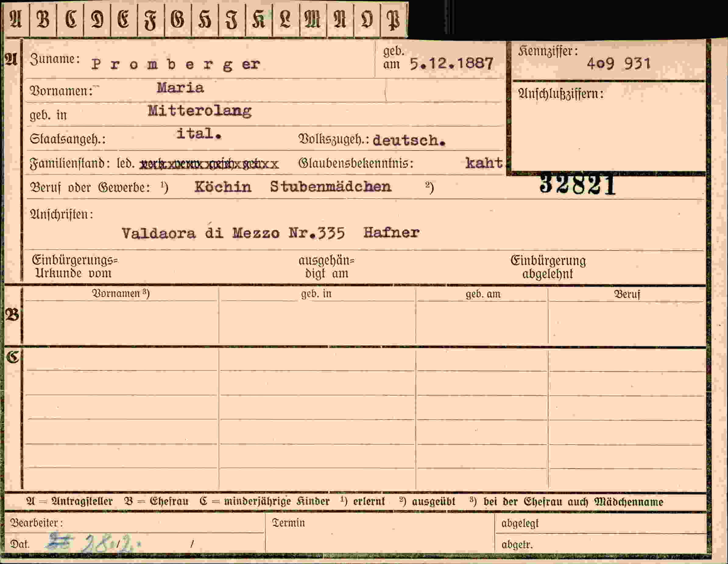Screen dimensions: 728x564
Task: Click the 'Vornamen:' label in section A
Action: 62,91
